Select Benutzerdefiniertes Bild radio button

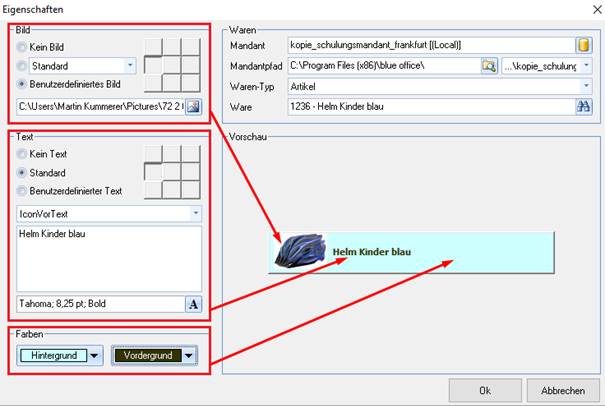tap(22, 84)
